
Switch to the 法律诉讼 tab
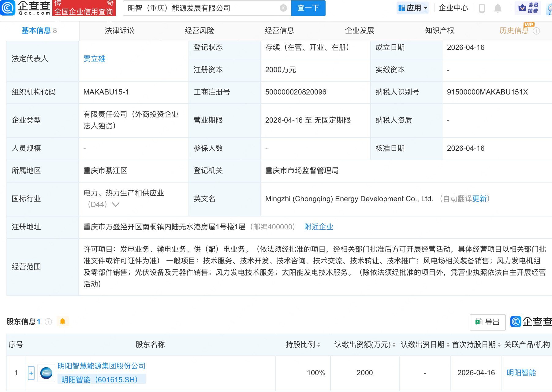coord(119,31)
